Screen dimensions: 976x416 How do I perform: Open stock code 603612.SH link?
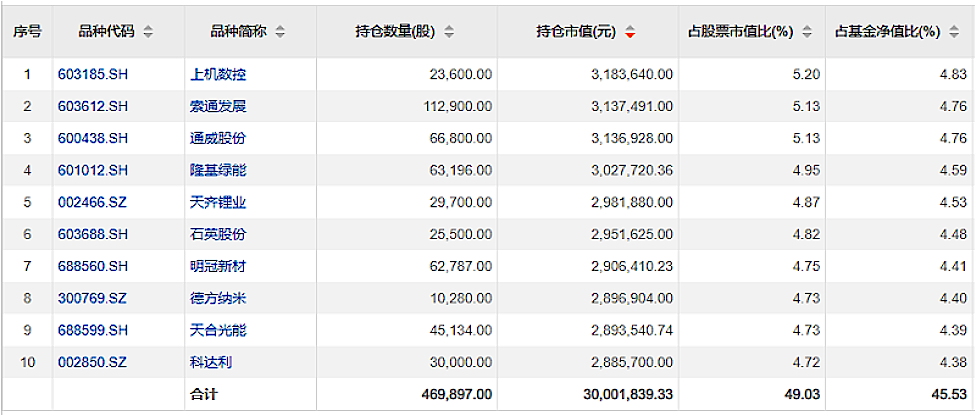(x=93, y=106)
